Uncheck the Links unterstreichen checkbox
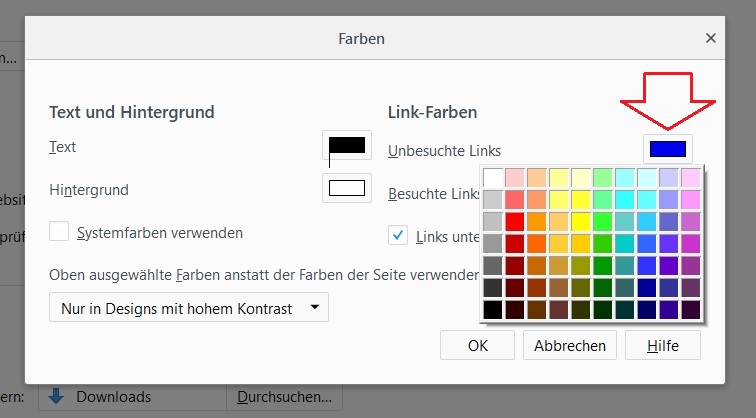The width and height of the screenshot is (756, 418). [399, 235]
